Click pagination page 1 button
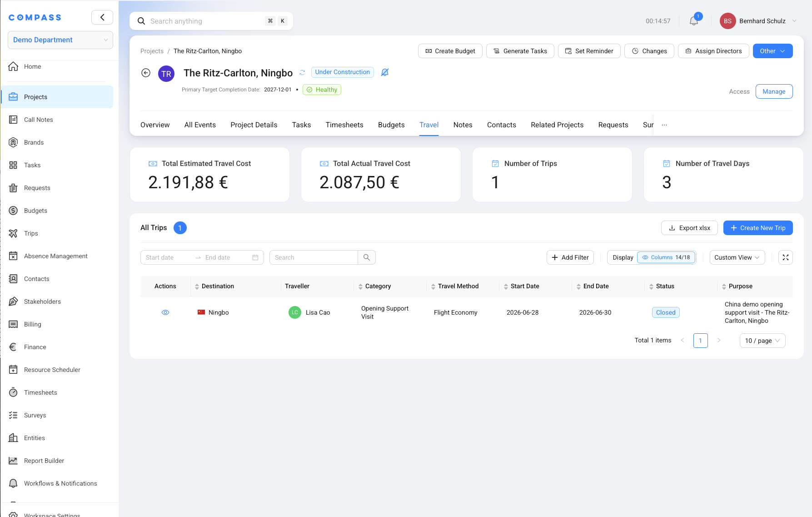The image size is (812, 517). [700, 341]
